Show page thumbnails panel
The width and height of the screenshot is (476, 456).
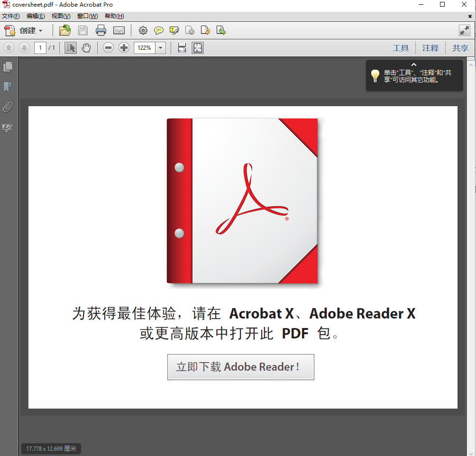click(8, 66)
